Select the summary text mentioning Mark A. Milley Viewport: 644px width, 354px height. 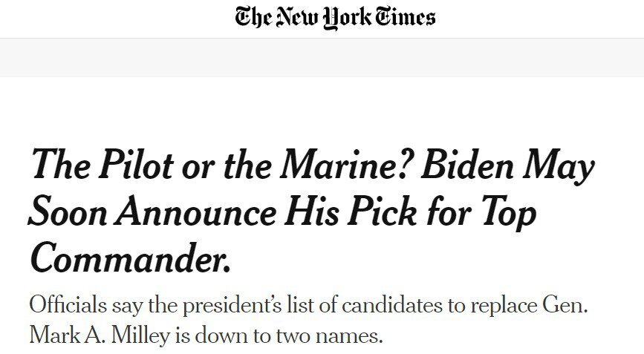click(308, 321)
